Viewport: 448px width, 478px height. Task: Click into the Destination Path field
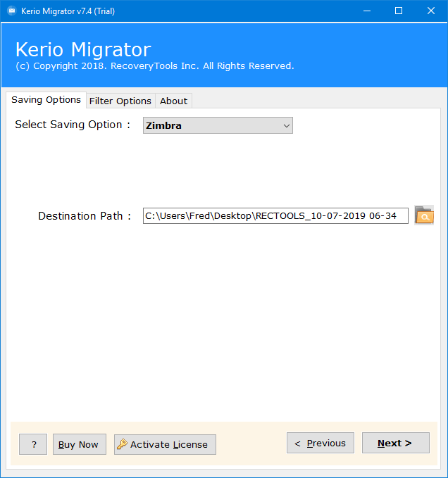tap(275, 216)
